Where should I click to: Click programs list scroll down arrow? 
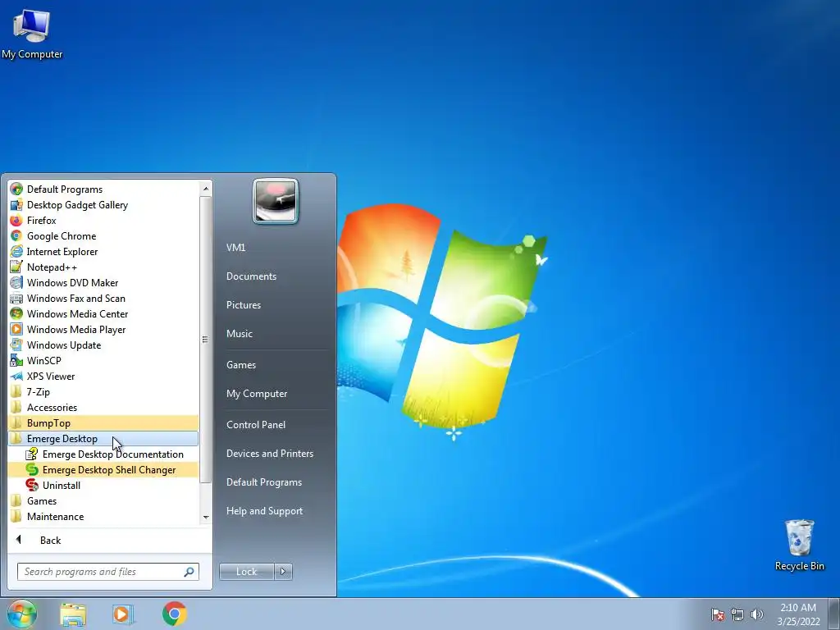[206, 518]
